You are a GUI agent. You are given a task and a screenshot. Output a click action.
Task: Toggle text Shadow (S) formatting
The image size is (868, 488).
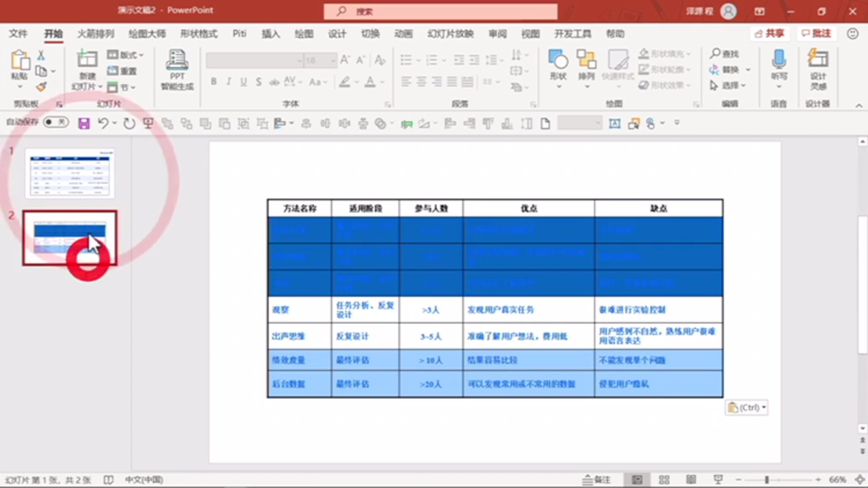point(259,82)
